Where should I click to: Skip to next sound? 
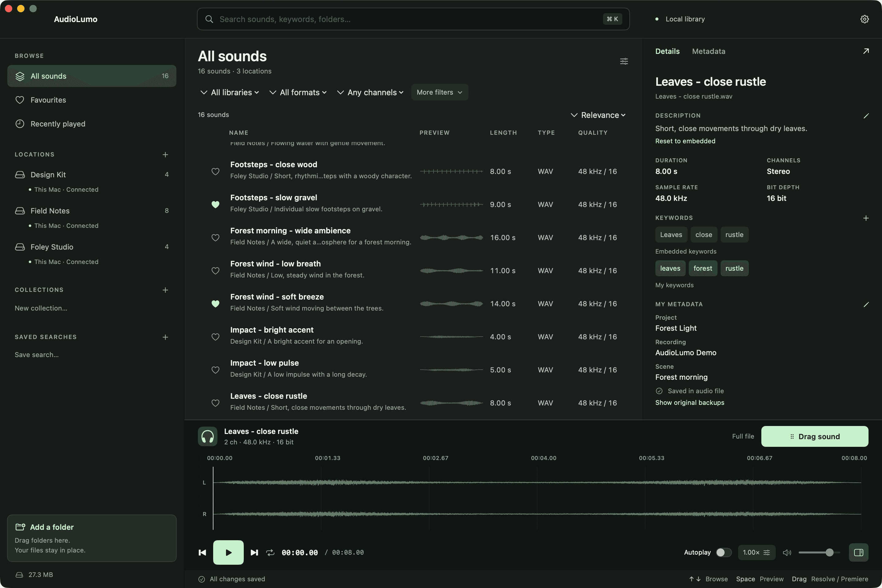click(x=254, y=552)
